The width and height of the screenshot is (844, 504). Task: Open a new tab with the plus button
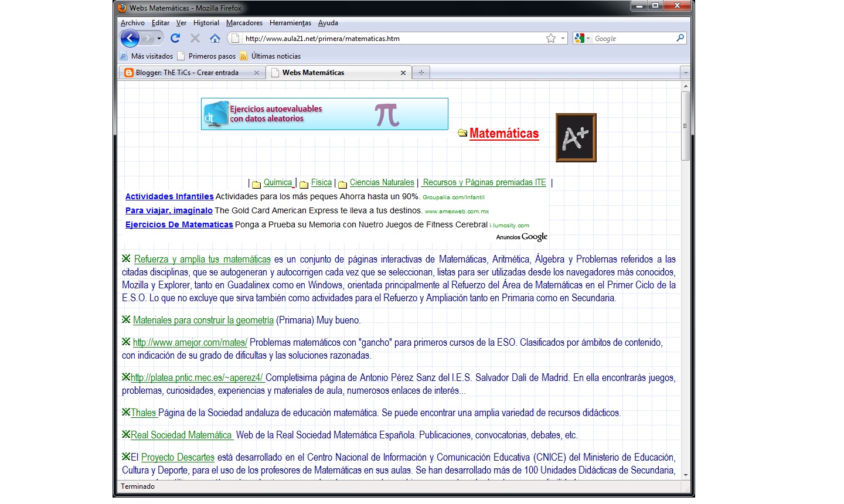point(421,73)
